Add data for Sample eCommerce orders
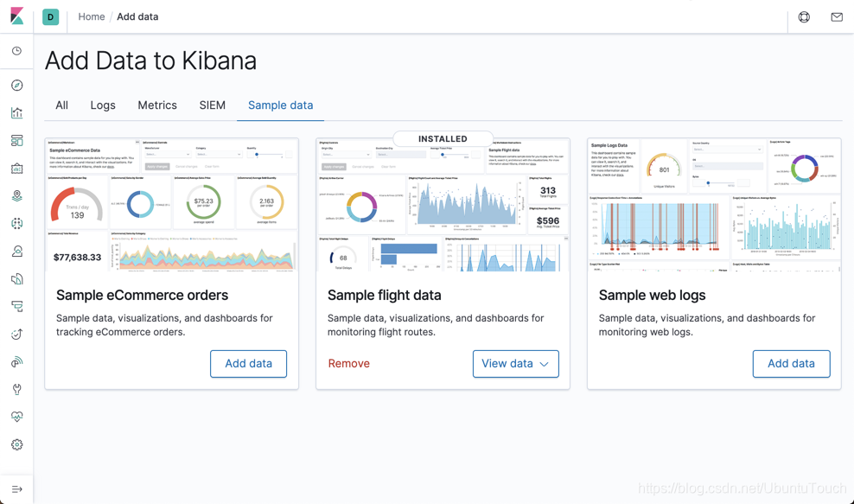Screen dimensions: 854x504 pyautogui.click(x=248, y=363)
